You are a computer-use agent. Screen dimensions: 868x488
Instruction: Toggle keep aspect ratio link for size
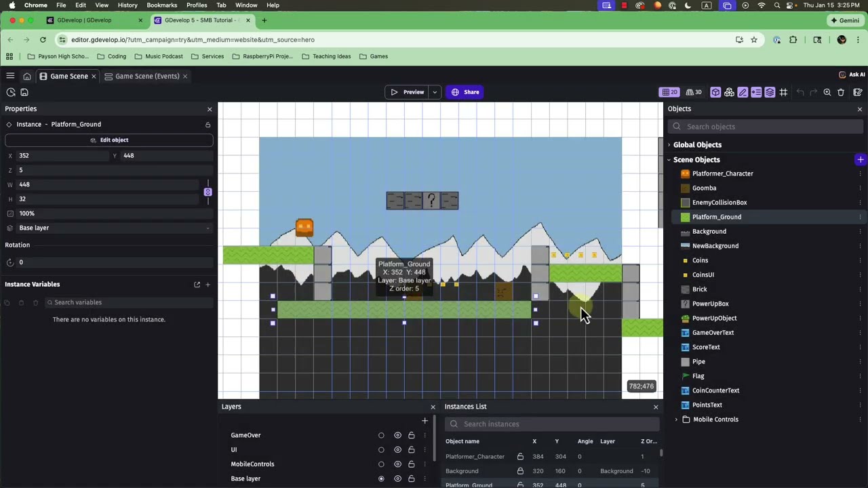208,192
